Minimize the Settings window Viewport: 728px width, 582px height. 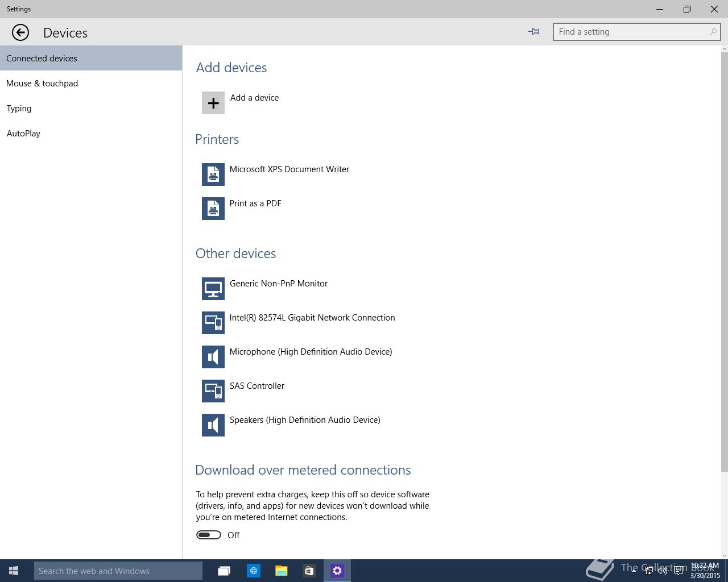(x=660, y=9)
